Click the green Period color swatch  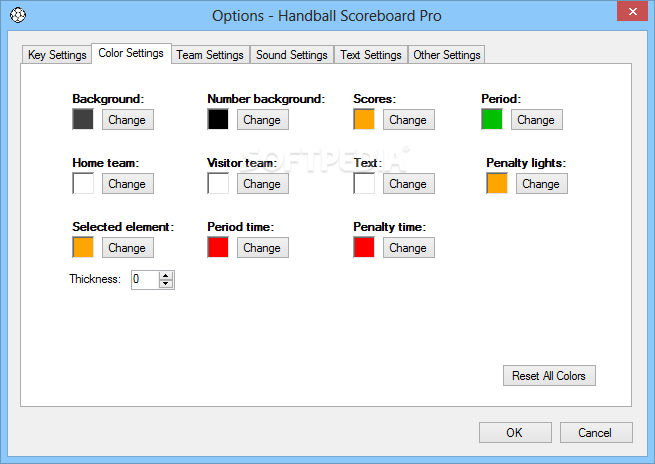click(492, 120)
